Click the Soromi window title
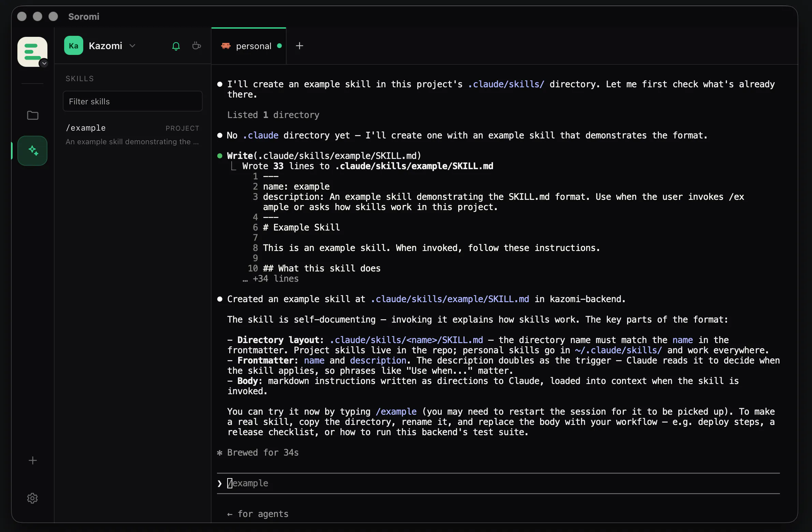Viewport: 812px width, 532px height. 84,16
